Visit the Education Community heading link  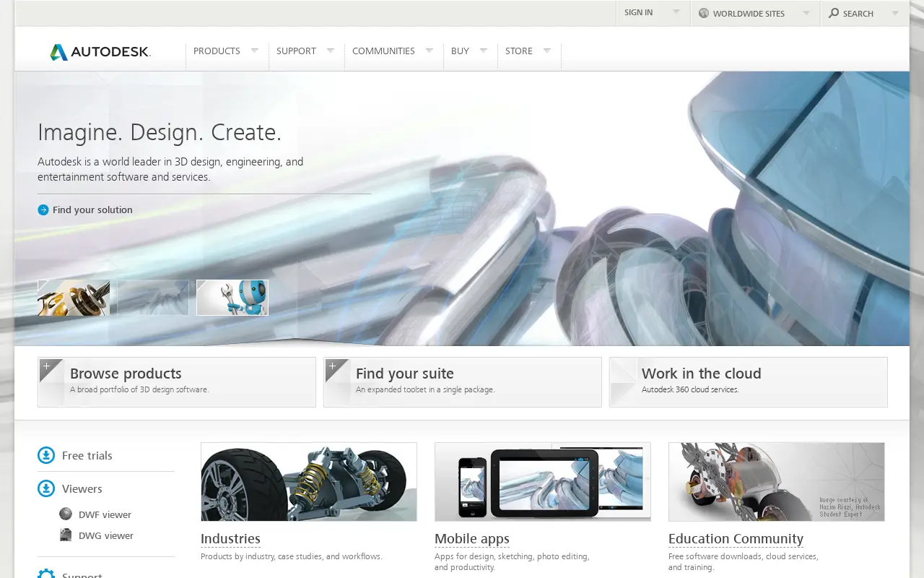point(736,539)
